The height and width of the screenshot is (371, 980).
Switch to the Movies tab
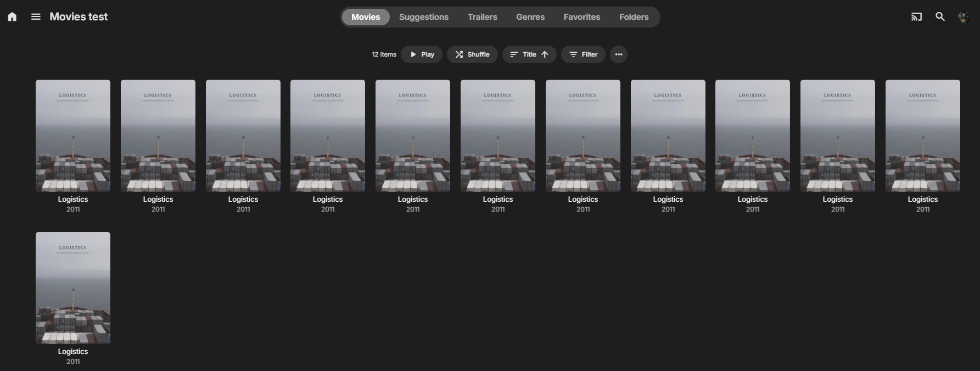coord(366,17)
